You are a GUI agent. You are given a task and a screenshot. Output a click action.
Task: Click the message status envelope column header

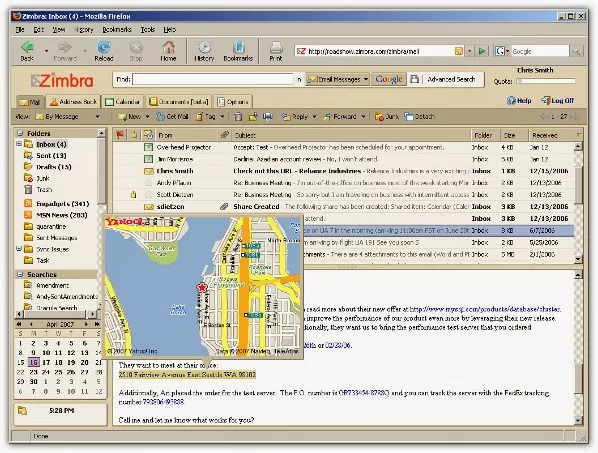tap(148, 135)
